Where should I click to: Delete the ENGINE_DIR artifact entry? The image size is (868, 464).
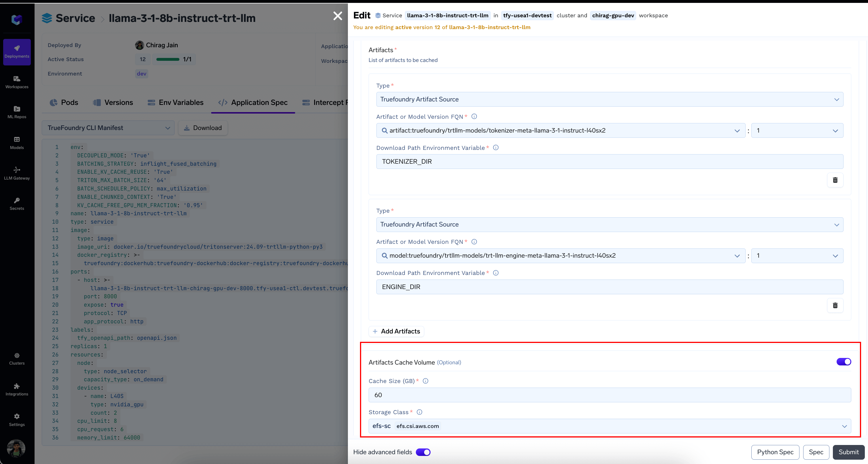[x=835, y=305]
